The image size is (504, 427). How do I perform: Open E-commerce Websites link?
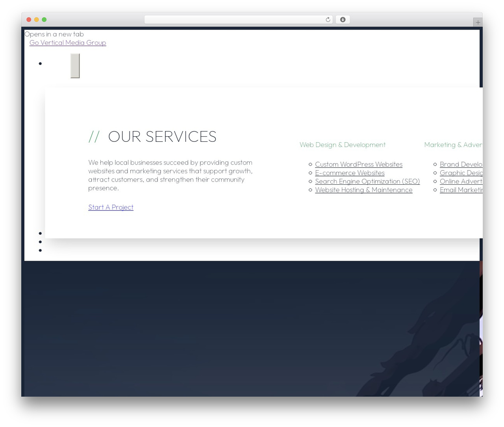pyautogui.click(x=350, y=173)
